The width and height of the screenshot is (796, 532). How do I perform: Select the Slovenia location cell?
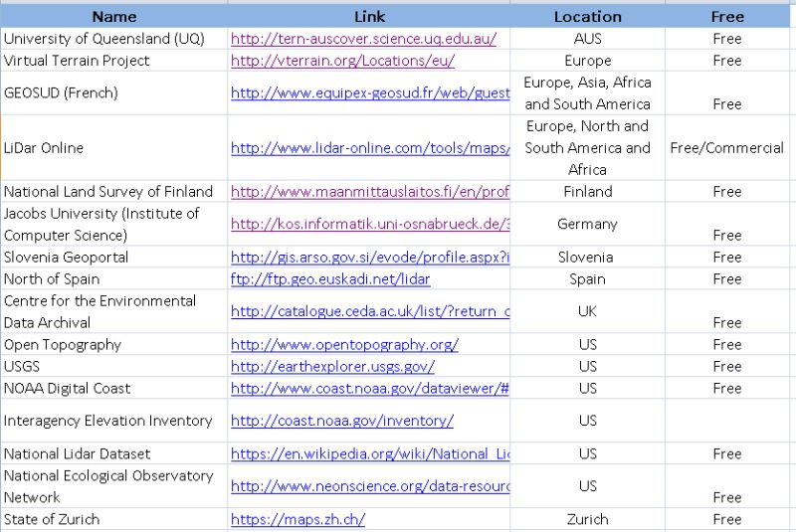click(x=587, y=258)
